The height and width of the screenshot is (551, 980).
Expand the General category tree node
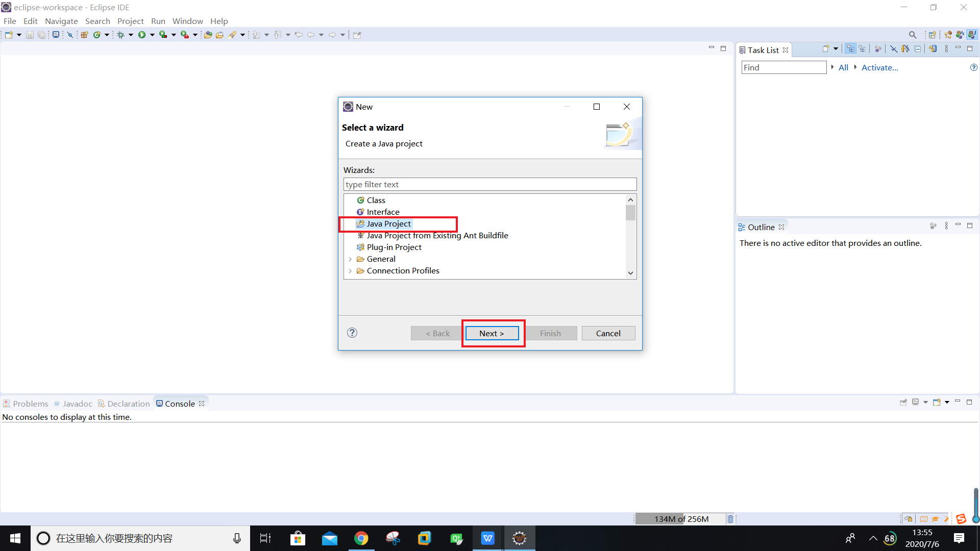(351, 258)
